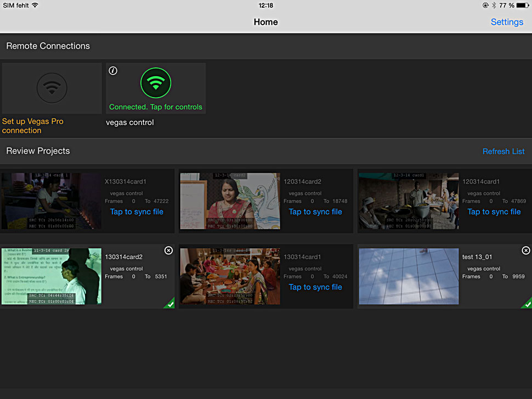The height and width of the screenshot is (399, 532).
Task: Remove 130314card2 project with X icon
Action: [x=168, y=250]
